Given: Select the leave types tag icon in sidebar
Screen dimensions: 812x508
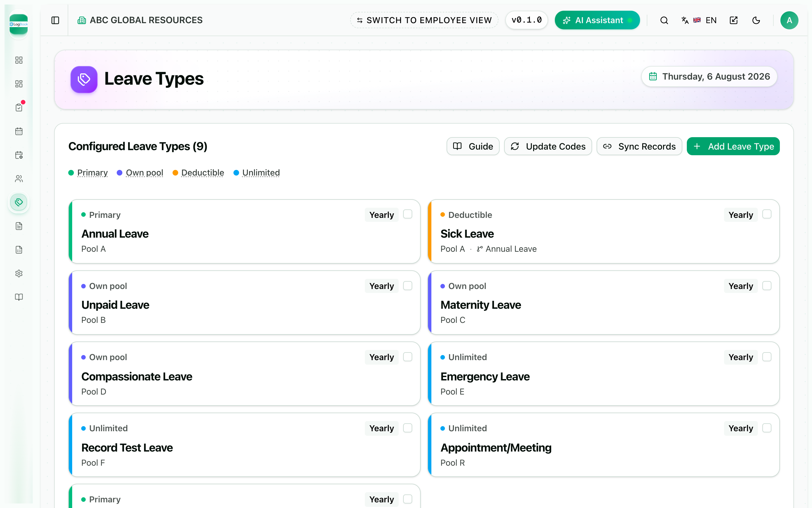Looking at the screenshot, I should (x=19, y=202).
